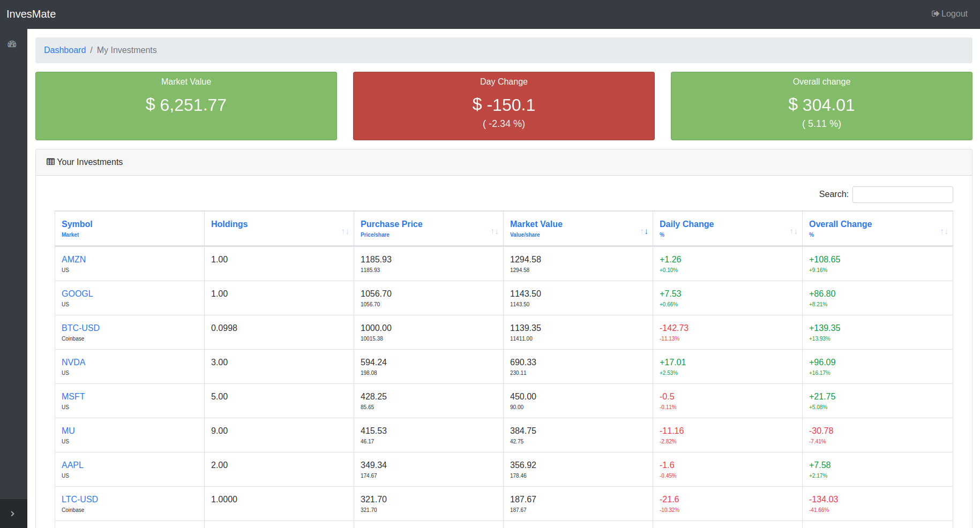Click MU holdings 9.00
Image resolution: width=980 pixels, height=528 pixels.
pos(220,431)
